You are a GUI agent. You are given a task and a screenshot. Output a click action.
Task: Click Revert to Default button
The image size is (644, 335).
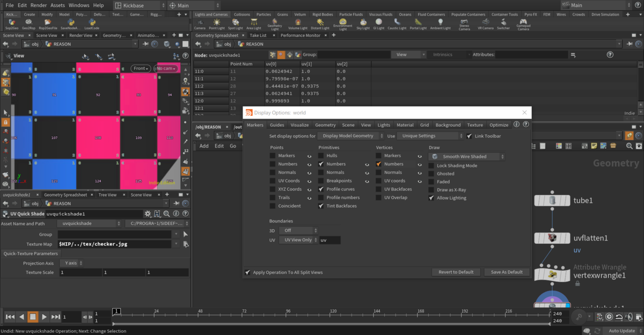click(x=456, y=272)
